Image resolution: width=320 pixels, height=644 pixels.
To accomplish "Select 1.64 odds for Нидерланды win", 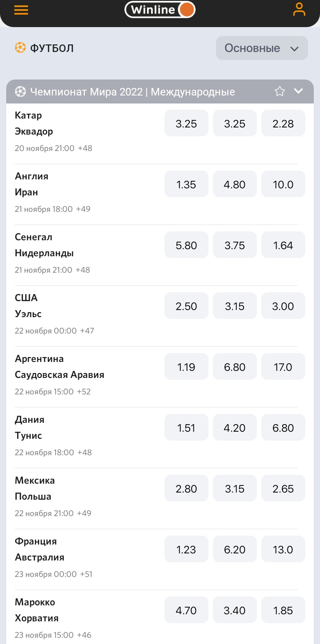I will click(283, 246).
